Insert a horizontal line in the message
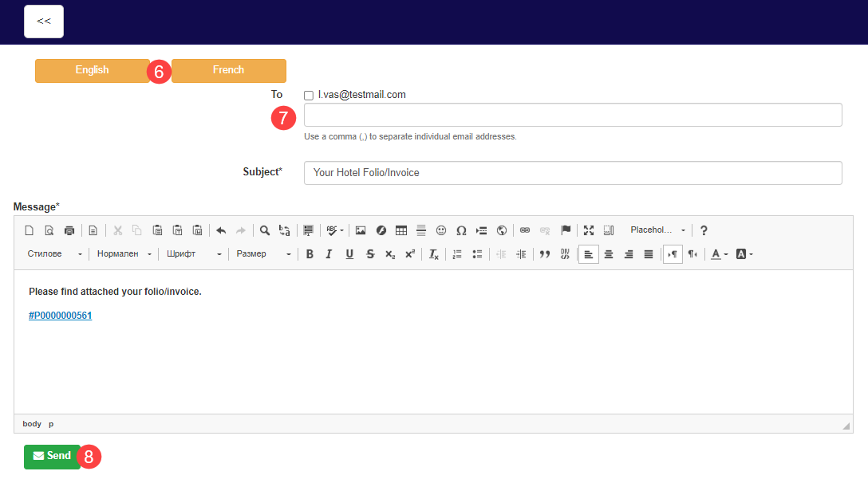Viewport: 868px width, 479px height. point(421,230)
